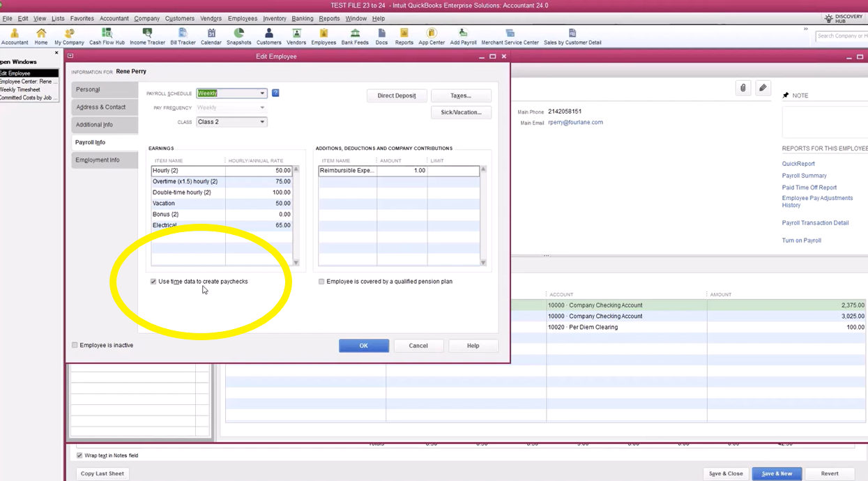
Task: Open the Cash Flow Hub icon
Action: 107,36
